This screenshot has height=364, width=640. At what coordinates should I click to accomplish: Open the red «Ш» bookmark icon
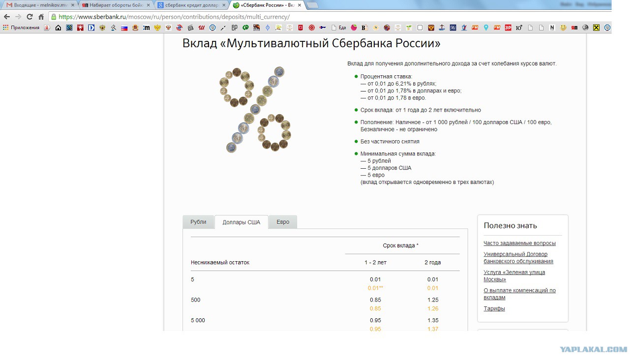202,28
